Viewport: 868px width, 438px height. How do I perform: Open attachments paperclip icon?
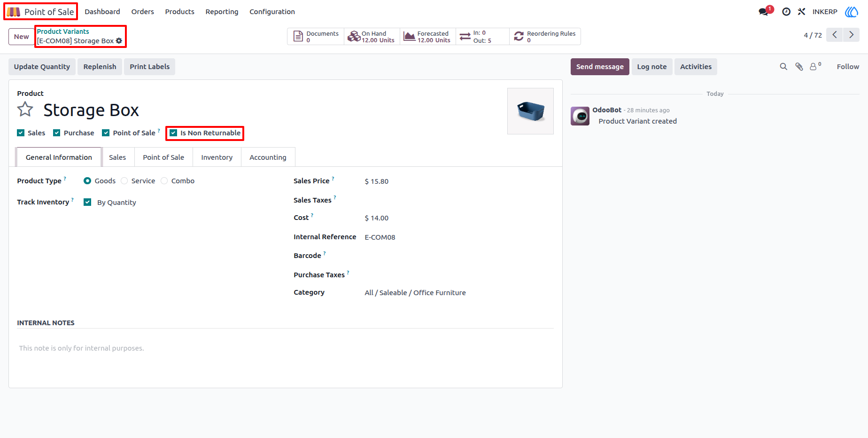(799, 67)
